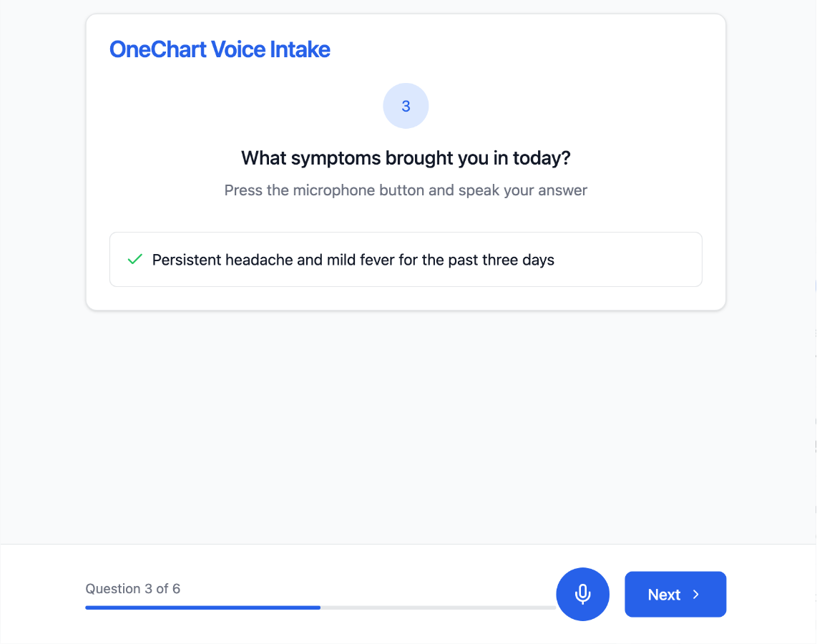
Task: Re-trigger speech capture using the round mic toggle
Action: coord(582,594)
